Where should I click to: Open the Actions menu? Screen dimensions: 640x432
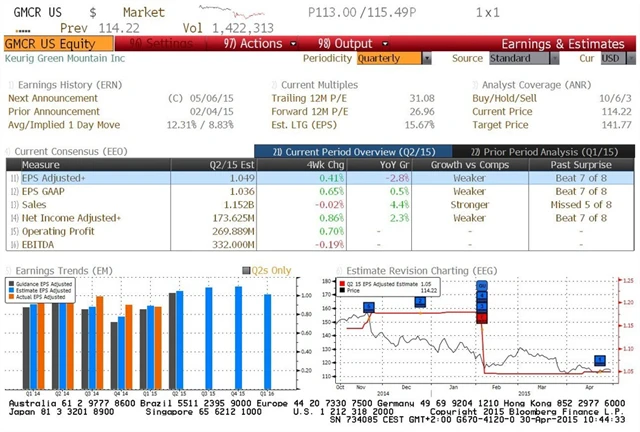coord(252,44)
